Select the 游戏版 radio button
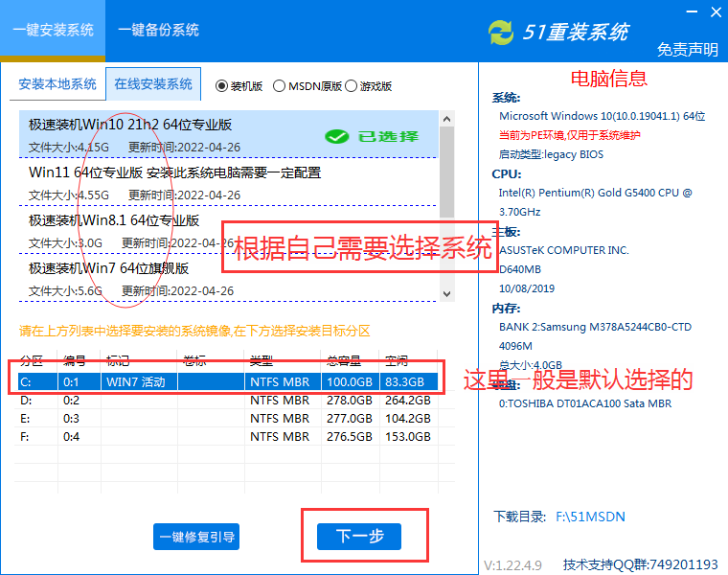This screenshot has width=728, height=575. tap(351, 86)
